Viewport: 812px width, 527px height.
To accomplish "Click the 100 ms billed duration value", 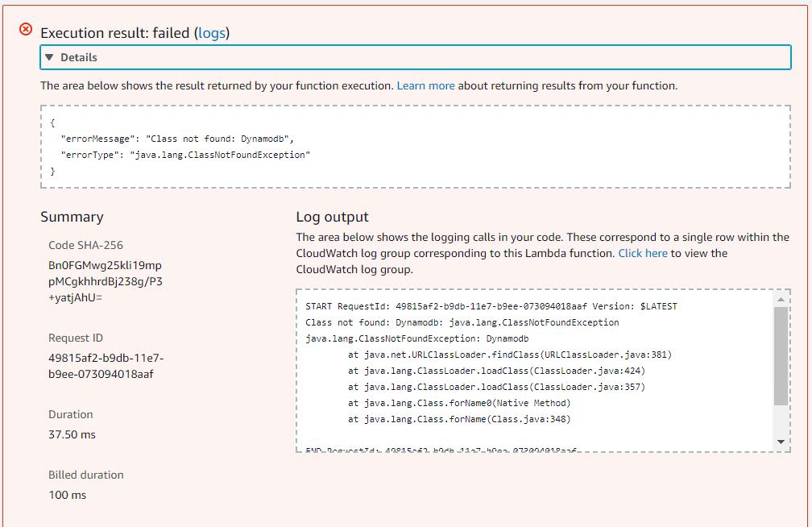I will click(67, 495).
